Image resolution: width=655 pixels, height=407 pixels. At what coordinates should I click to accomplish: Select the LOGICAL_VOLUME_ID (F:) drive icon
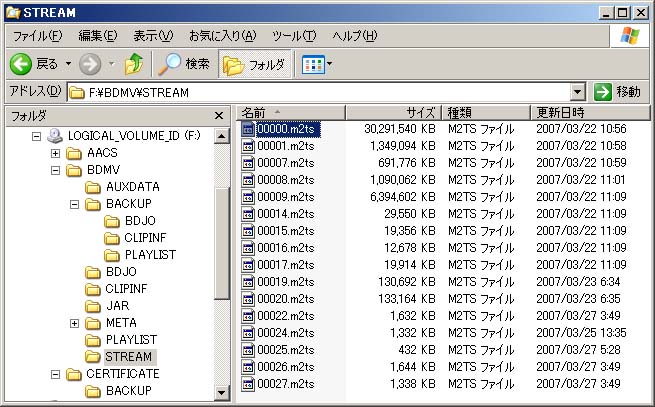point(55,136)
